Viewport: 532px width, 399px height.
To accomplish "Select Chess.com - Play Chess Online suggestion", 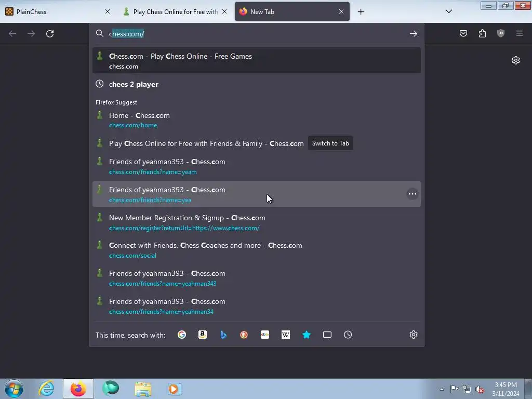I will pos(257,61).
